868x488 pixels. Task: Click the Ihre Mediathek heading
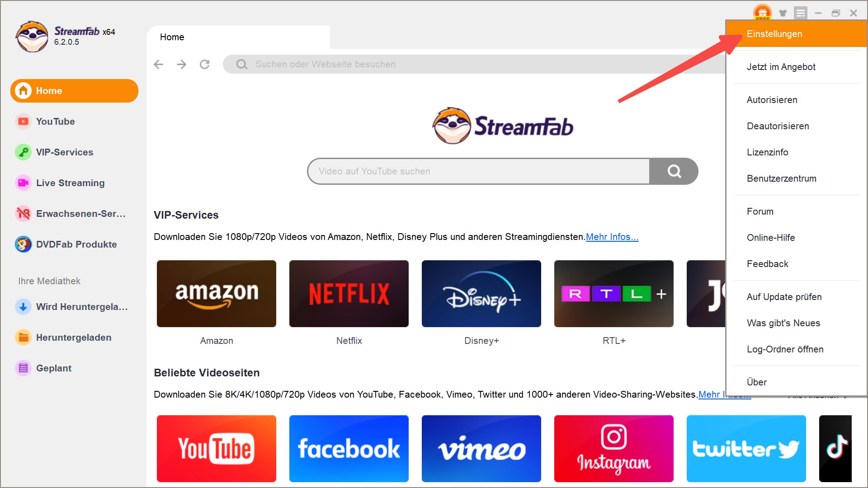(49, 281)
